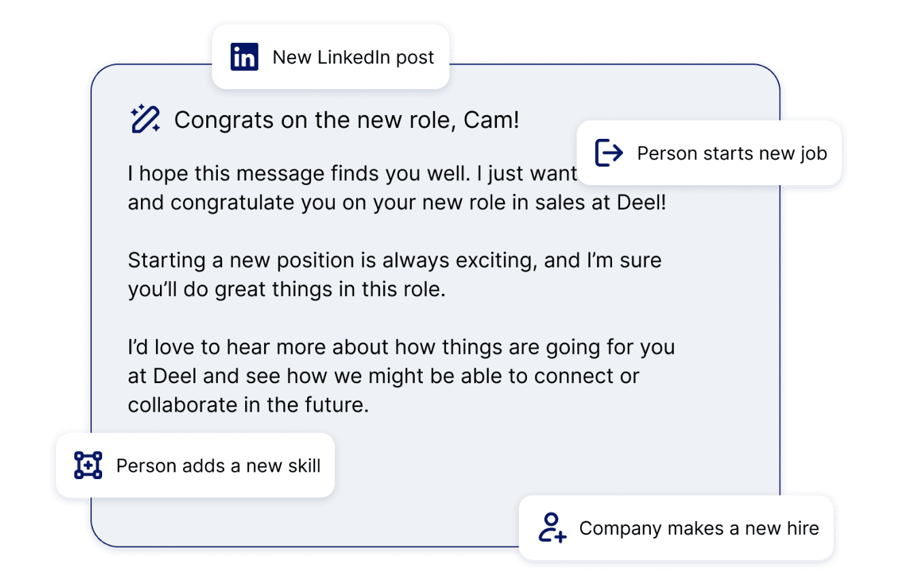Click the line "collaborate in the future."
The width and height of the screenshot is (898, 588).
tap(248, 405)
